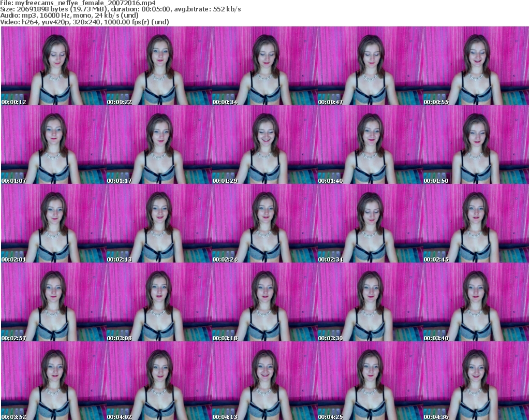Choose the thumbnail stamped 00:02:01
Image resolution: width=530 pixels, height=420 pixels.
[54, 224]
